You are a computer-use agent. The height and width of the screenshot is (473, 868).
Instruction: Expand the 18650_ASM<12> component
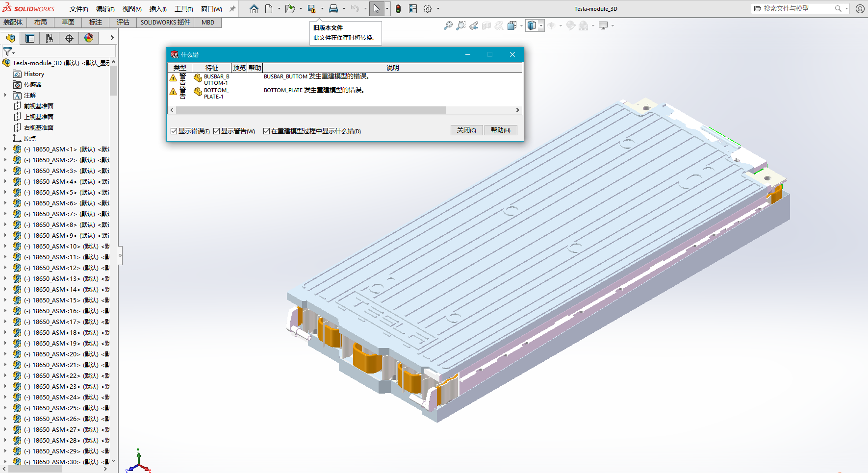tap(5, 268)
